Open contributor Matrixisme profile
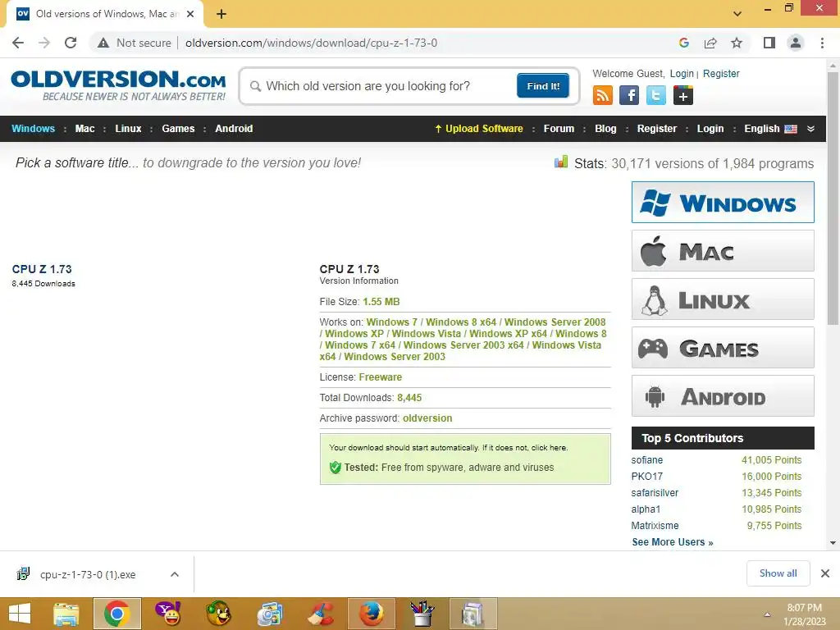The image size is (840, 630). click(655, 526)
